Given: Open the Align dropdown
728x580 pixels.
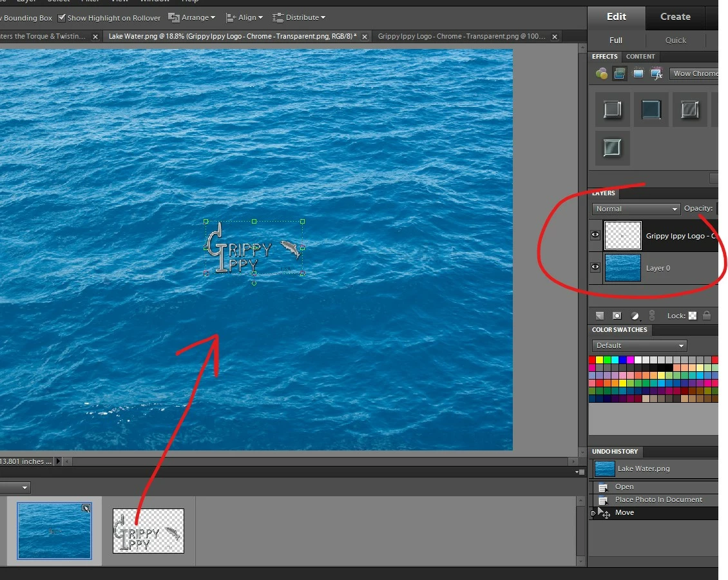Looking at the screenshot, I should point(244,17).
